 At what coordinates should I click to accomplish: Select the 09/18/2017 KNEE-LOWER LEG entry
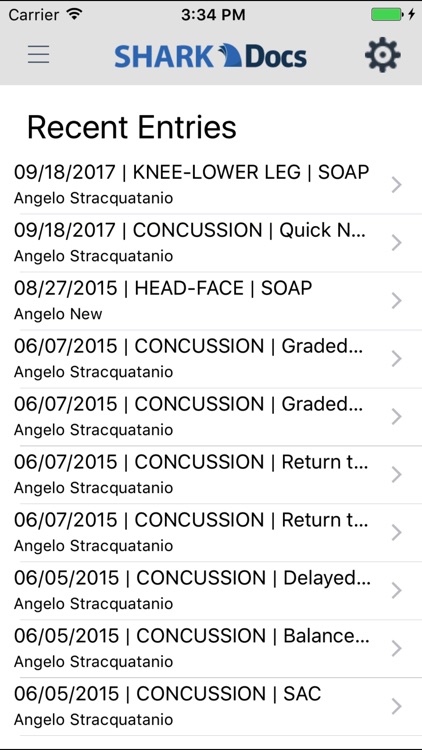211,185
